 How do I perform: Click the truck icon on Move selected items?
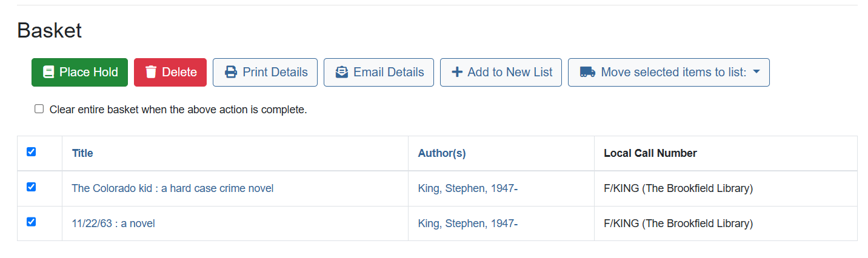tap(587, 72)
